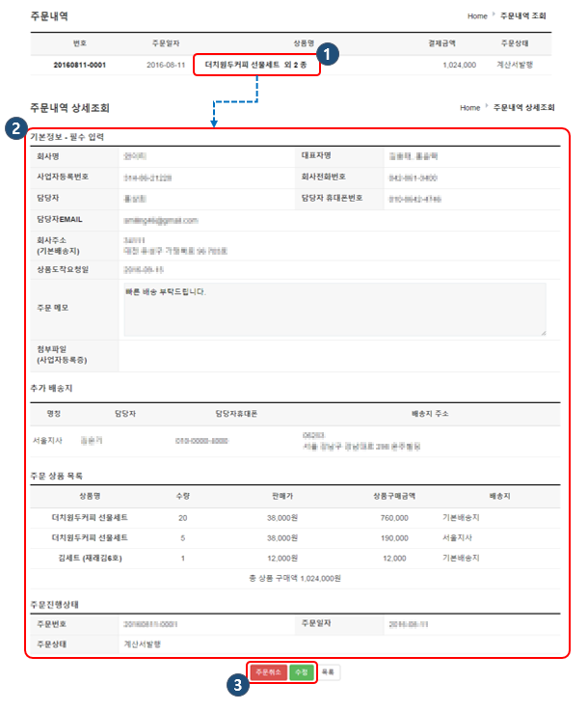Image resolution: width=588 pixels, height=711 pixels.
Task: Click Home in the 주문내역 상세조회 breadcrumb
Action: [469, 107]
